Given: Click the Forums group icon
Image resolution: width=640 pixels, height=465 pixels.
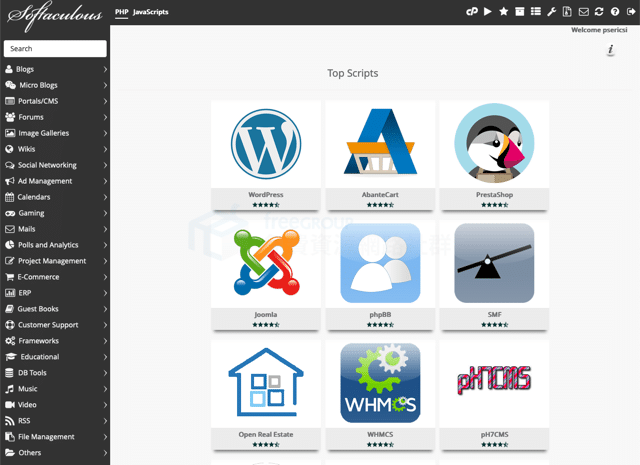Looking at the screenshot, I should [x=10, y=117].
